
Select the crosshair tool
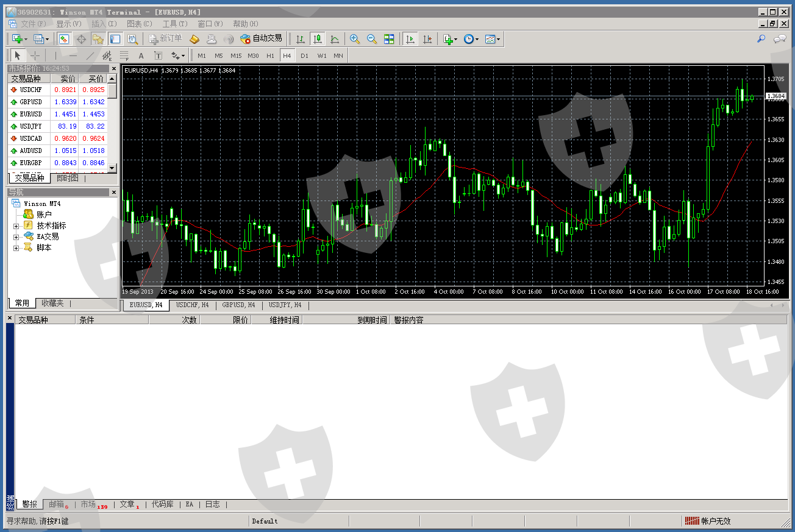coord(35,55)
